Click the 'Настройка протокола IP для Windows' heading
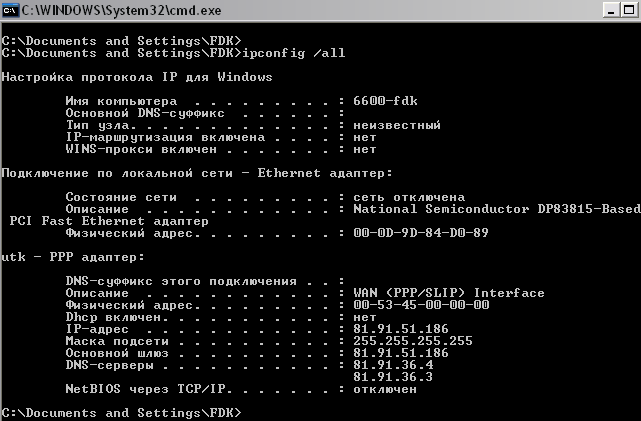The image size is (641, 421). (x=137, y=77)
